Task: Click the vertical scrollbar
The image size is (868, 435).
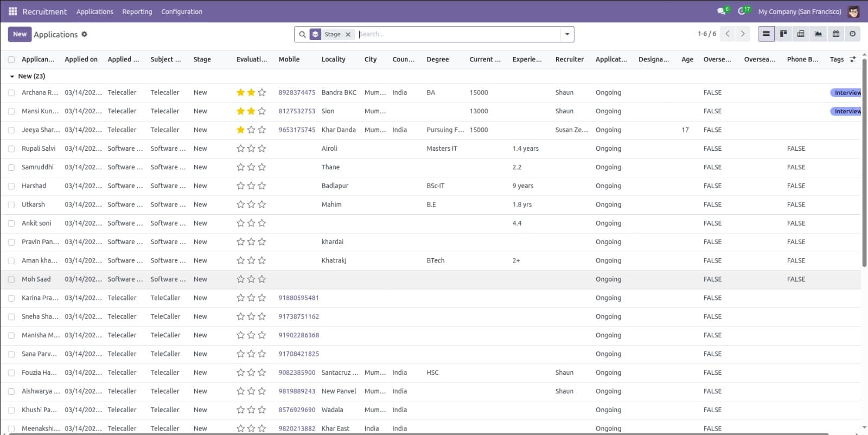Action: [x=864, y=163]
